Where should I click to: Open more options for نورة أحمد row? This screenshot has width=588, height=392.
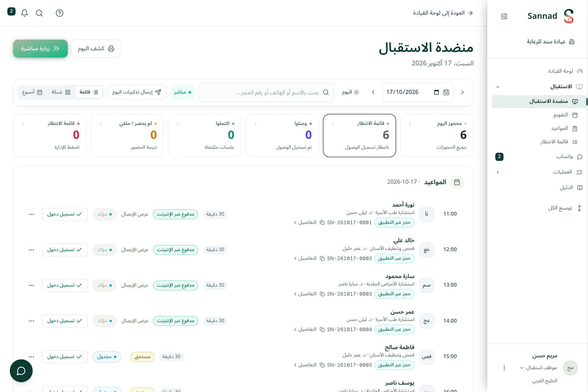pyautogui.click(x=31, y=214)
